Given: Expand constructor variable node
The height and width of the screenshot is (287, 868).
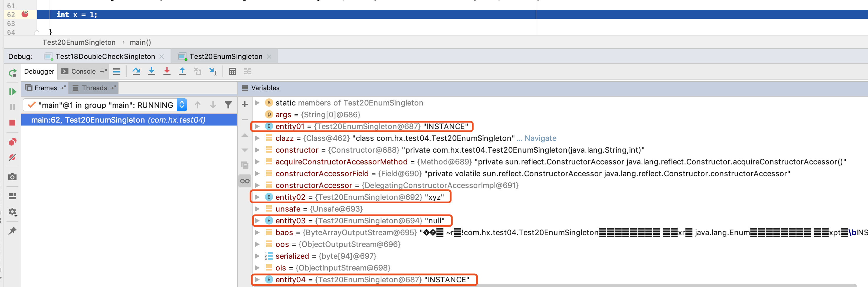Looking at the screenshot, I should click(x=257, y=150).
